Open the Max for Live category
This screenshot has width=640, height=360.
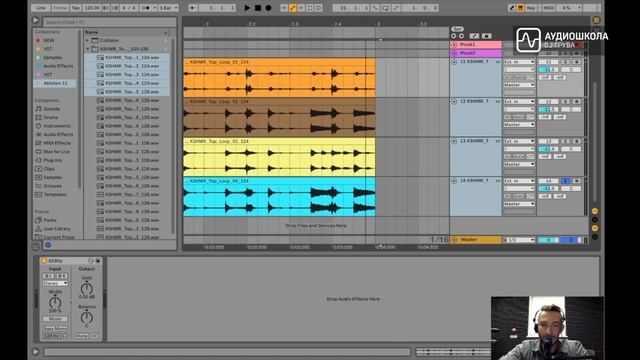pyautogui.click(x=56, y=152)
